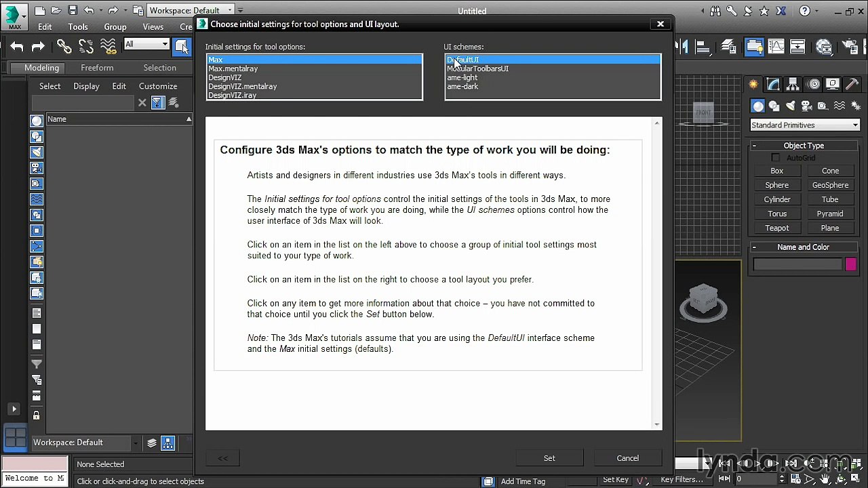Open the Modify panel tab icon
This screenshot has height=488, width=868.
click(x=773, y=84)
